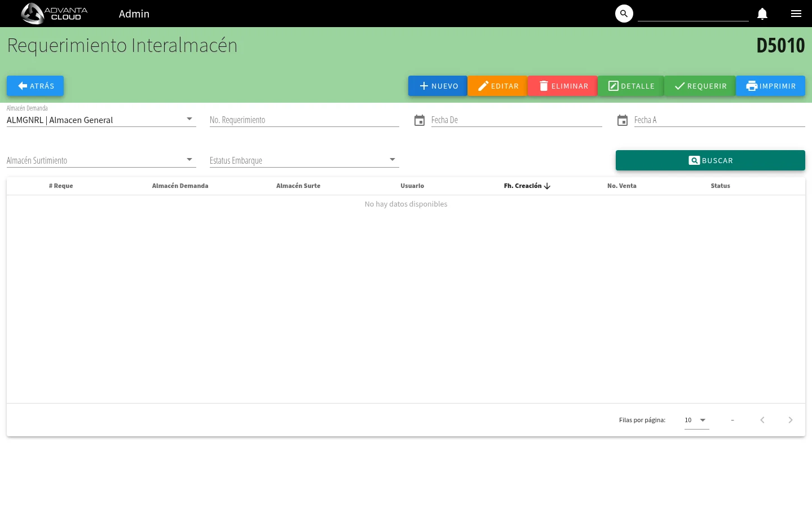Click the Advanta Cloud logo

[54, 14]
